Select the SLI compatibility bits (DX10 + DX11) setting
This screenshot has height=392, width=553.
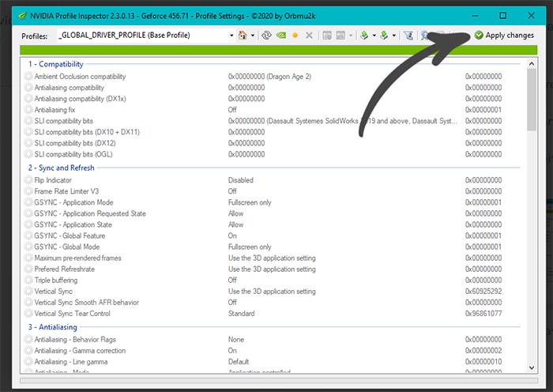[87, 132]
